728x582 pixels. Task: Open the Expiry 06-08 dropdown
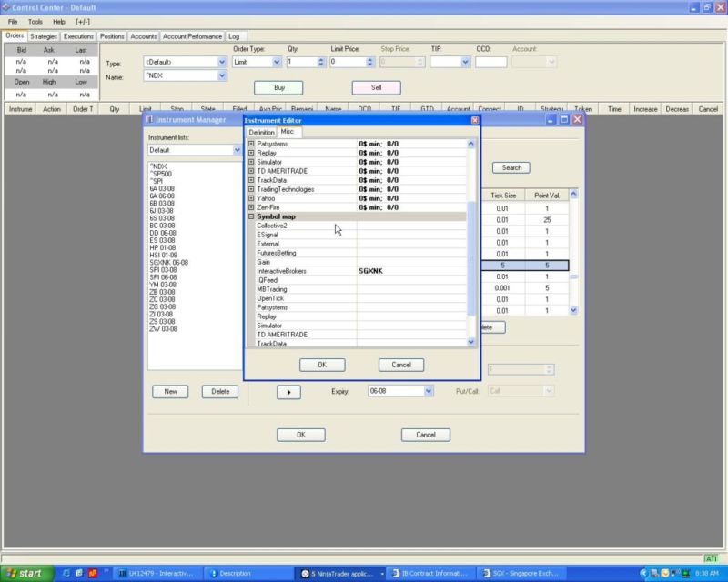(428, 391)
